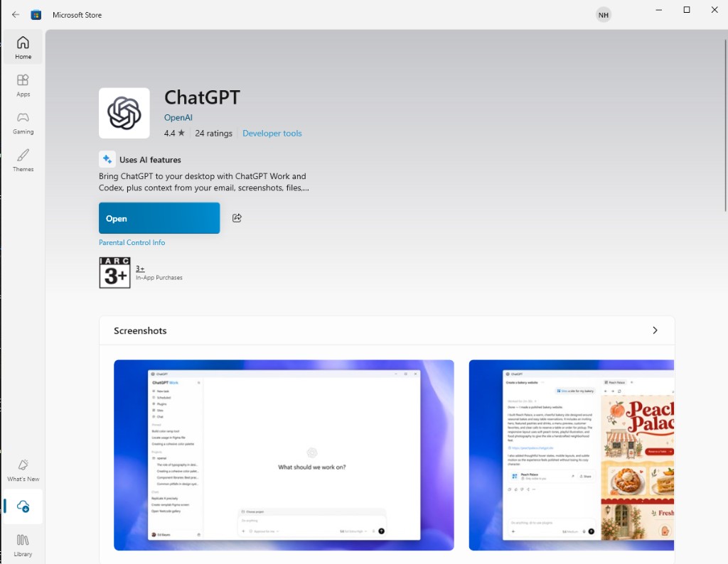728x564 pixels.
Task: Go back using the back arrow
Action: tap(16, 15)
